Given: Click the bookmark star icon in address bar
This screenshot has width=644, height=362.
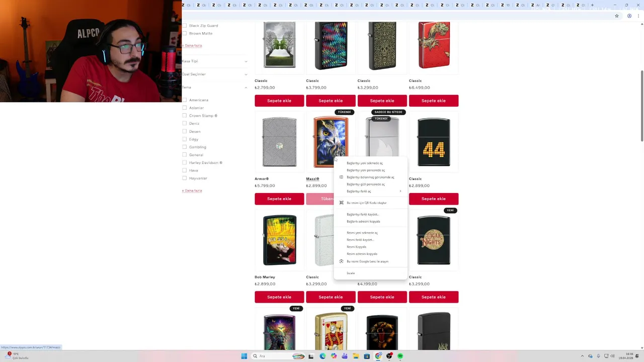Looking at the screenshot, I should pos(617,16).
